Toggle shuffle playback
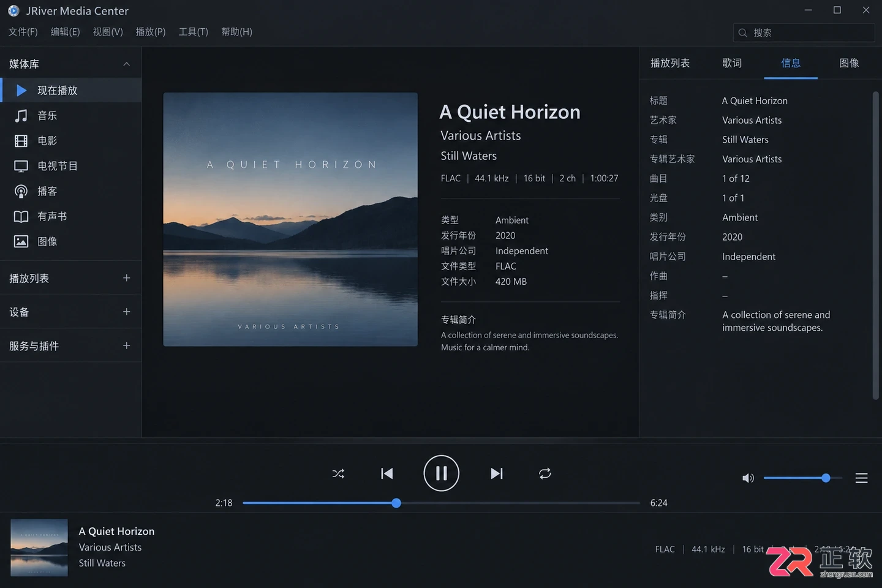The image size is (882, 588). click(338, 473)
